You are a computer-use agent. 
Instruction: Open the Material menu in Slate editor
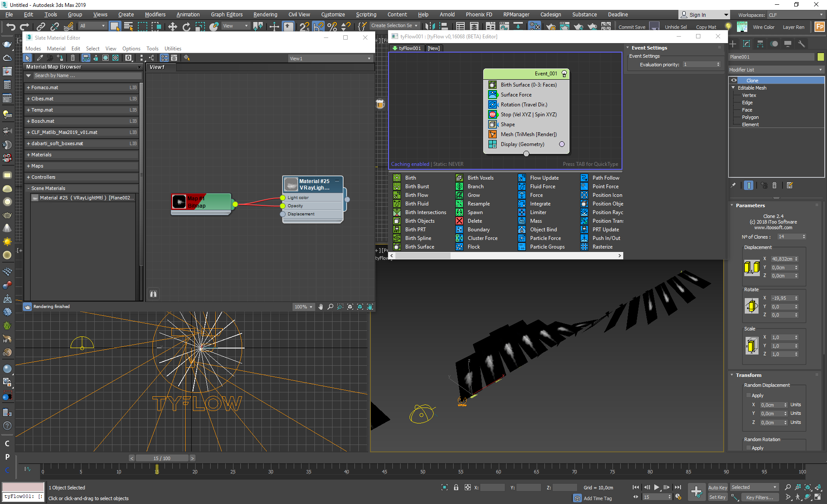(56, 49)
